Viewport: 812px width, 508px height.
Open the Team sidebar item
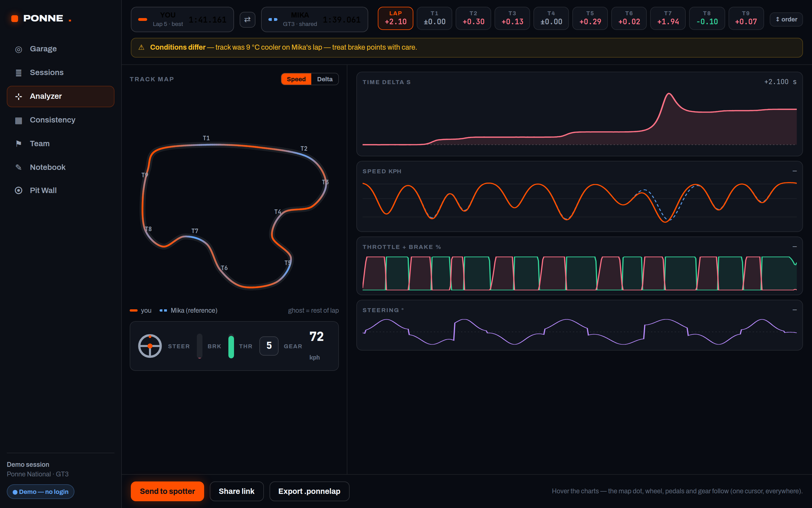point(60,144)
